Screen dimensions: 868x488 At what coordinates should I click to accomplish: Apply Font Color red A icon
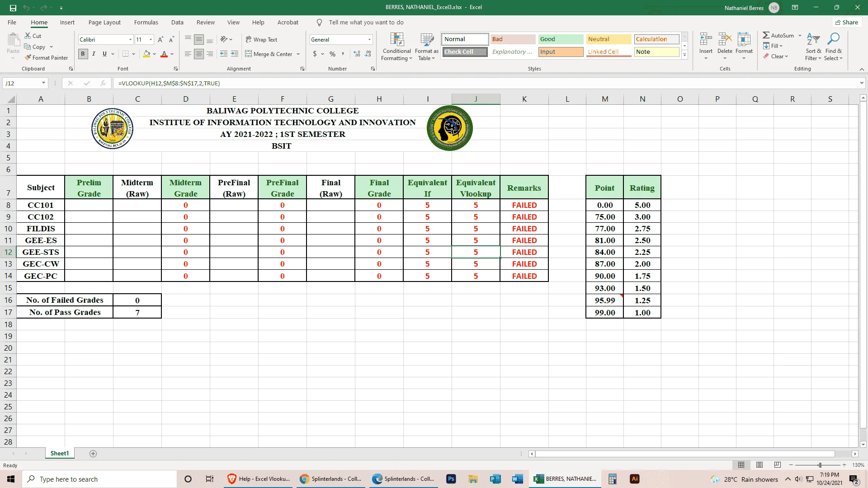point(164,54)
